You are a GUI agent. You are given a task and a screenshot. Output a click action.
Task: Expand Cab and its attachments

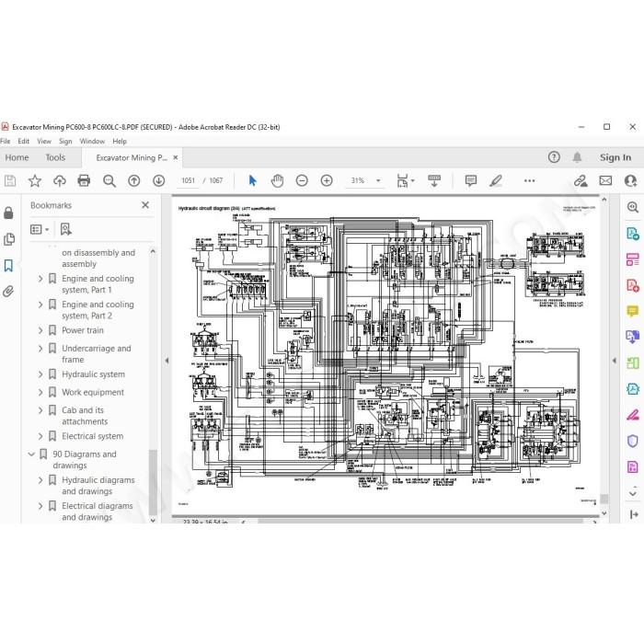[x=40, y=410]
